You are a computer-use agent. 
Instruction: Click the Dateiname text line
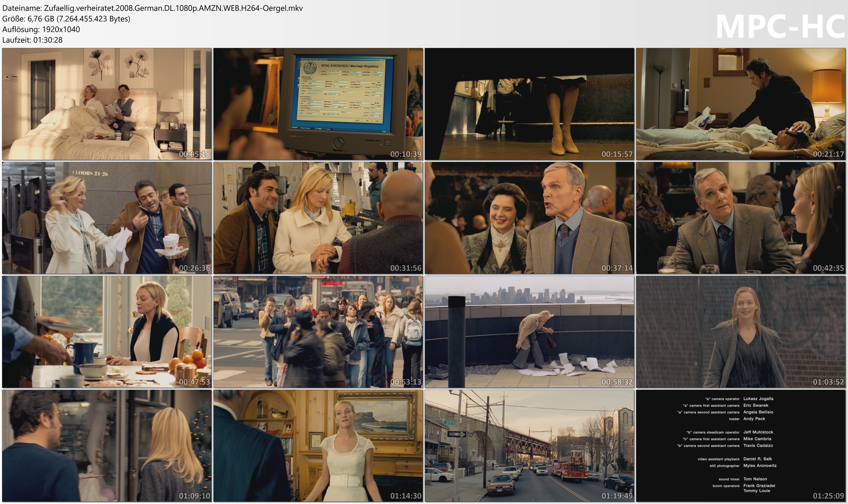152,8
